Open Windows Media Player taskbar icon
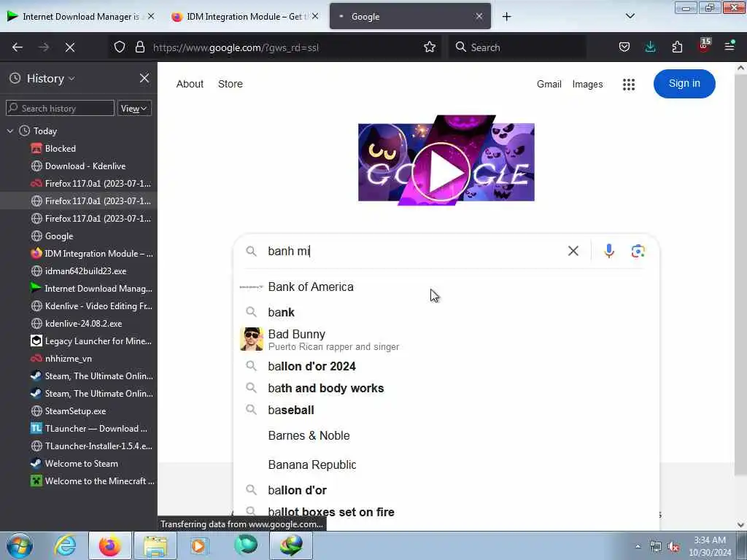 tap(199, 545)
